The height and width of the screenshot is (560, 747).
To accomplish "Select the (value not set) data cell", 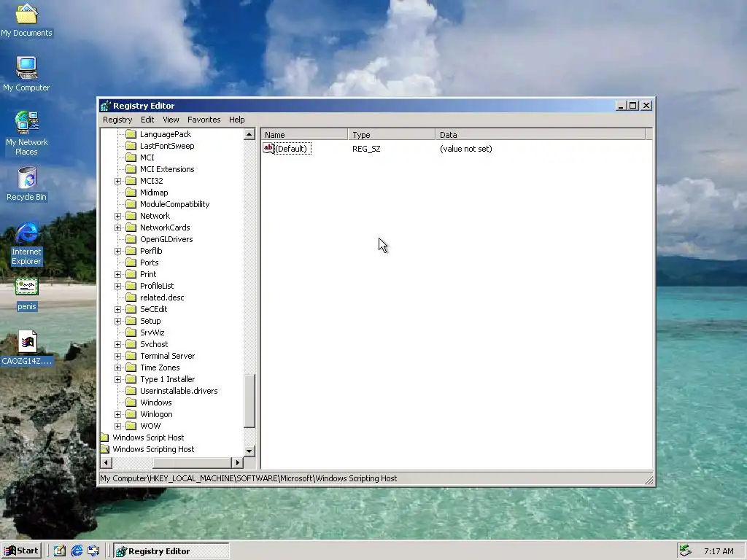I will point(466,149).
